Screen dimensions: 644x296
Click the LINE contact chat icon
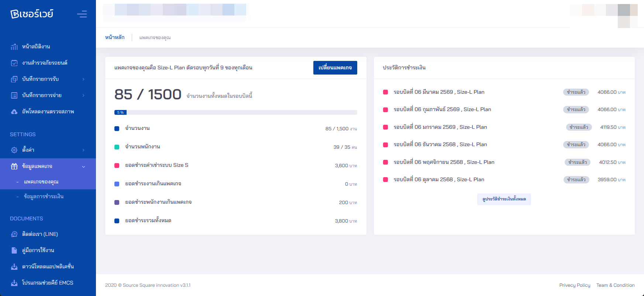pos(14,234)
